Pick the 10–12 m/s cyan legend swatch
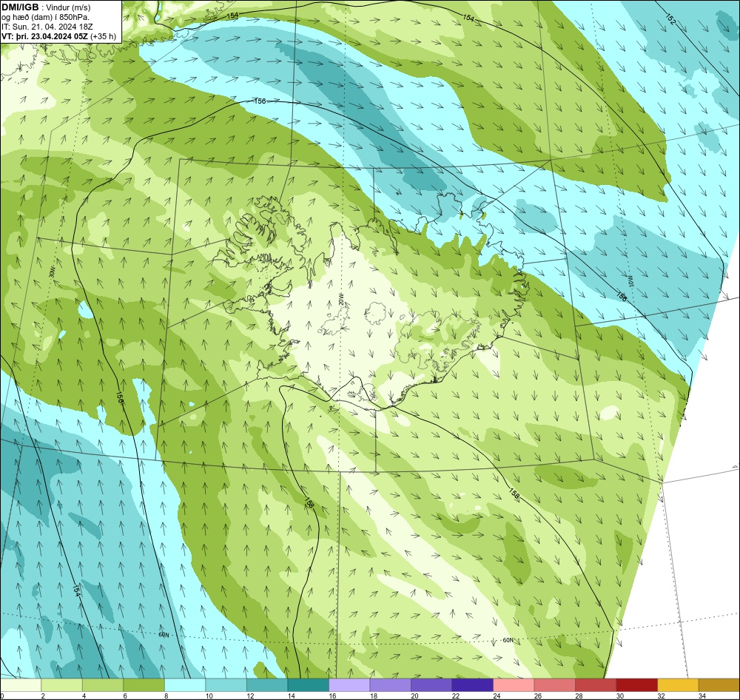This screenshot has height=700, width=740. pos(226,684)
